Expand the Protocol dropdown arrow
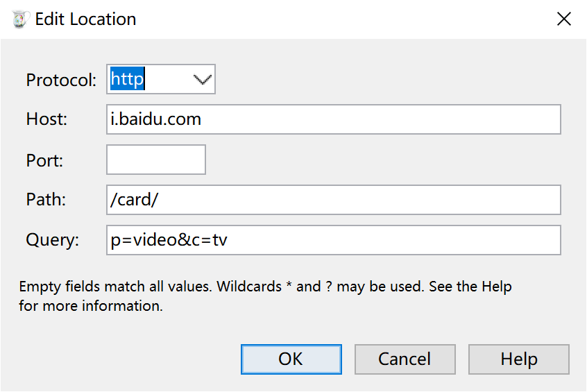This screenshot has height=392, width=587. click(202, 79)
